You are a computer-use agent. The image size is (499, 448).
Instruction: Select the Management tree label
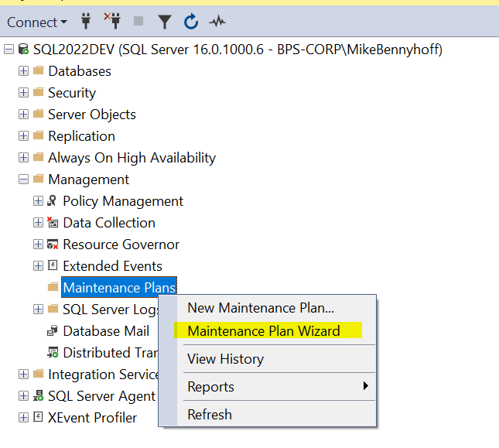(x=88, y=180)
